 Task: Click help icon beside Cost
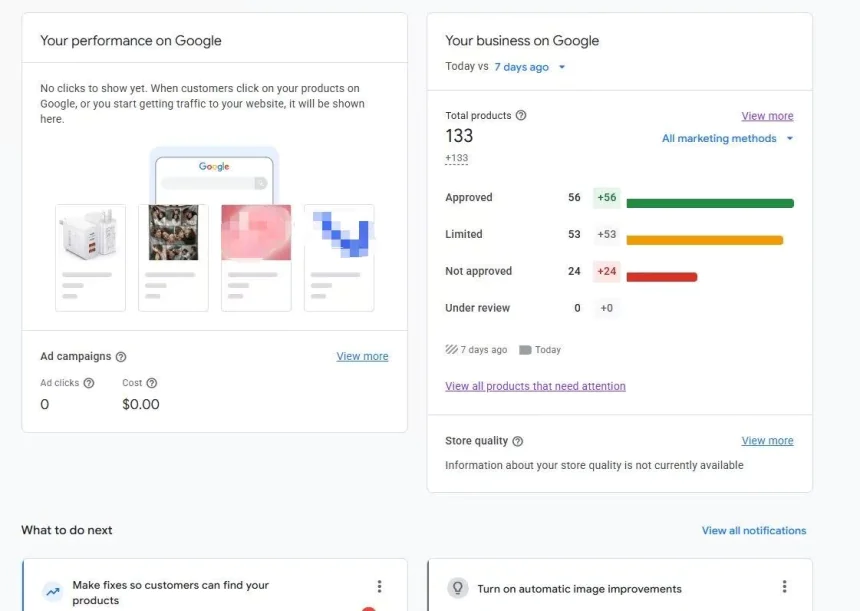point(152,383)
